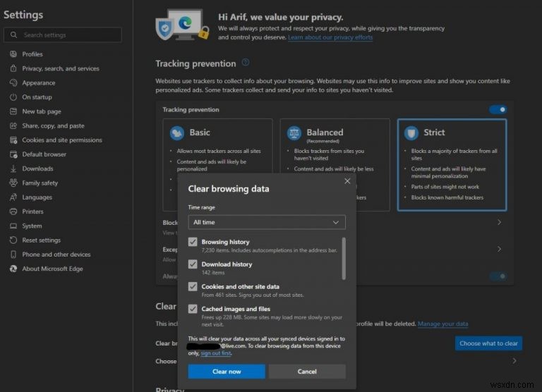Screen dimensions: 542x392
Task: Click the Languages icon
Action: point(13,197)
